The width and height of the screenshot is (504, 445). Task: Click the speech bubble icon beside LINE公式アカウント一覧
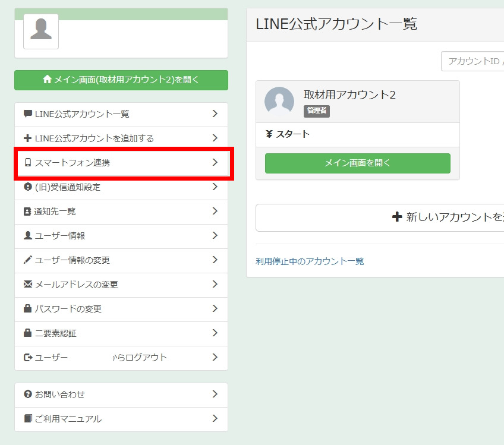coord(27,114)
